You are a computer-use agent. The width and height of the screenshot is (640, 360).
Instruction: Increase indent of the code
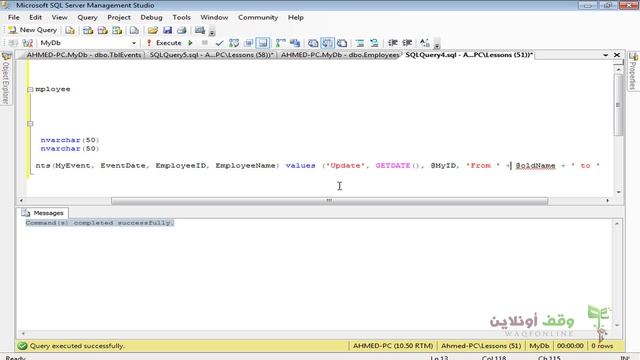[x=407, y=43]
